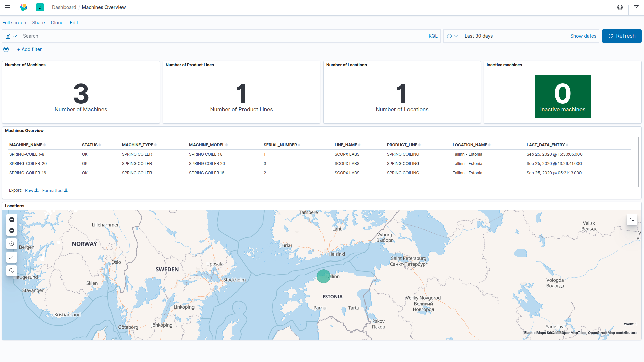Click the Number of Machines value 3

tap(81, 94)
